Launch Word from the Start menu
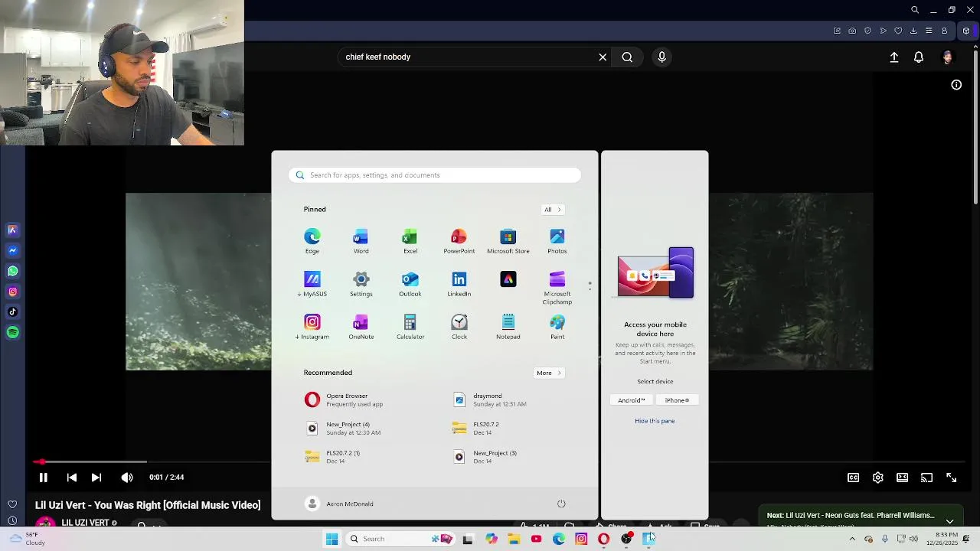The image size is (980, 551). pos(361,241)
